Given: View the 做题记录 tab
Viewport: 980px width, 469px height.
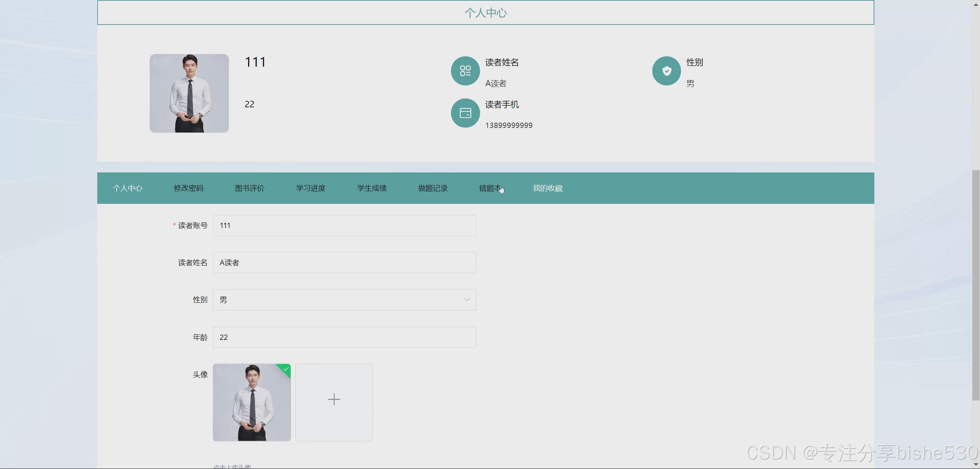Looking at the screenshot, I should point(433,188).
